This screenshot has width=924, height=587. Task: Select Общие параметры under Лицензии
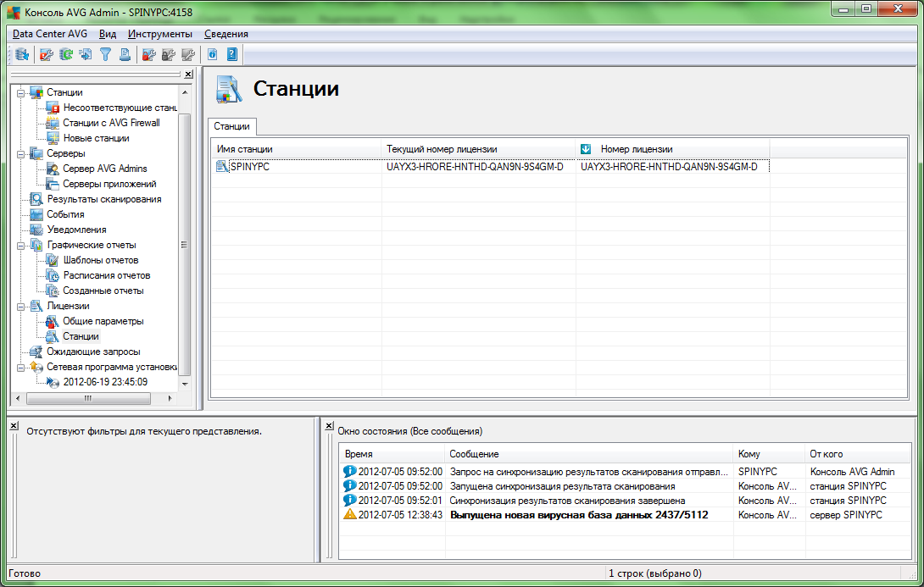103,322
